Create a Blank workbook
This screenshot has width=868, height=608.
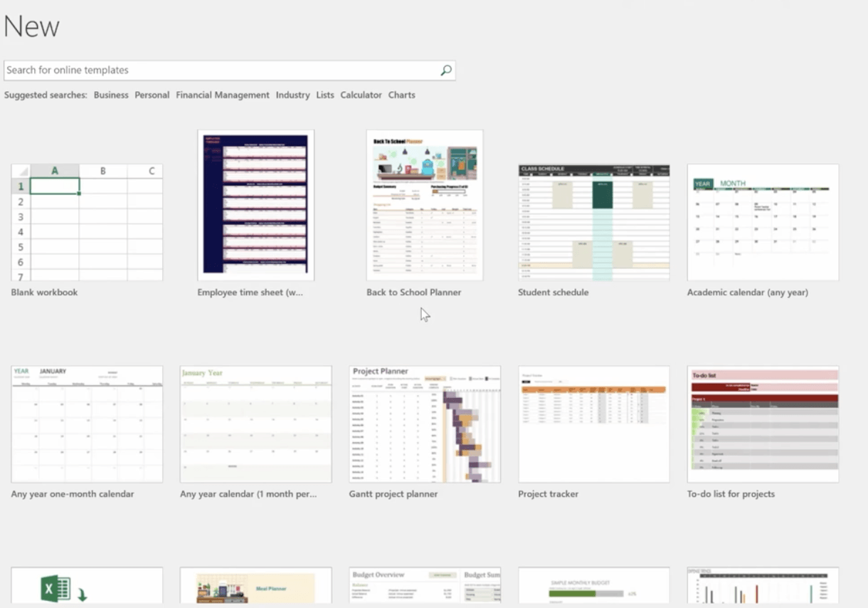point(87,222)
